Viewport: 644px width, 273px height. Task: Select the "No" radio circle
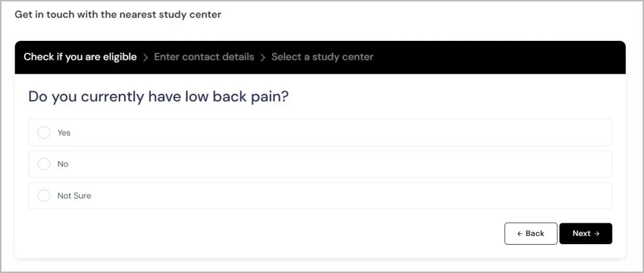click(44, 164)
